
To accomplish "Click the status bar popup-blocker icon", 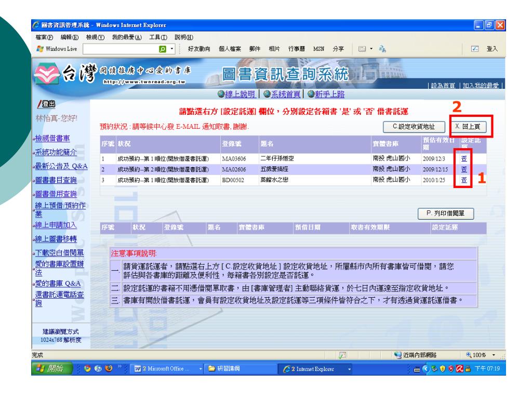I will click(x=342, y=355).
